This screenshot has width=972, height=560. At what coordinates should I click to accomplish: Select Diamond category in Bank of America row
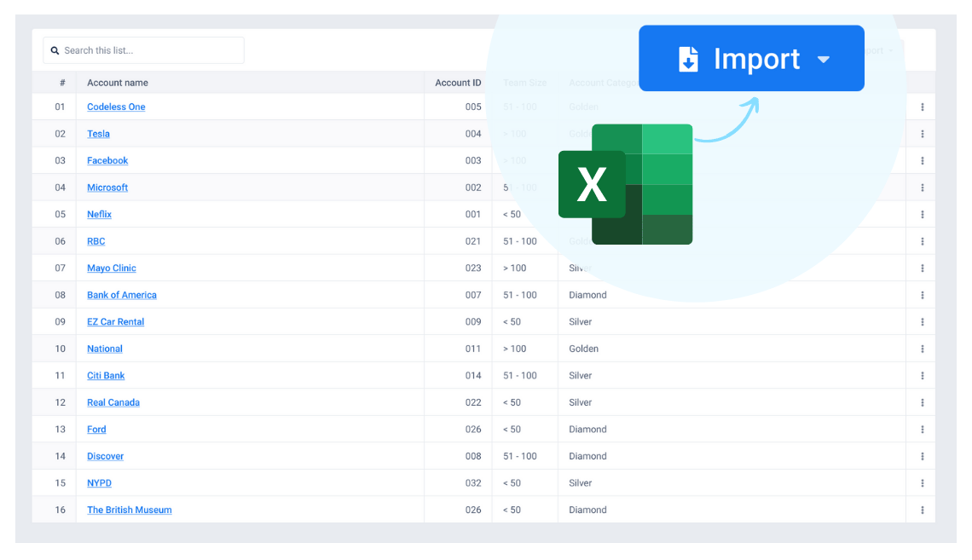[587, 295]
